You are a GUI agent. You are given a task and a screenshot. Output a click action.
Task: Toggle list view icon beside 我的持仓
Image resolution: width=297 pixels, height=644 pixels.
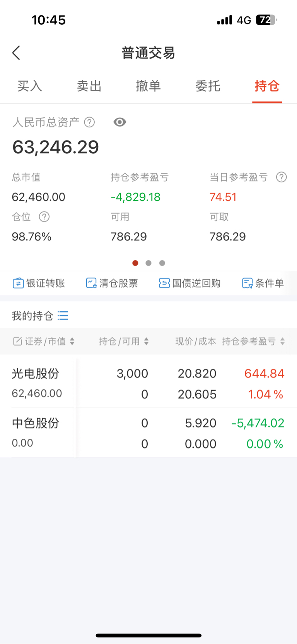tap(63, 316)
